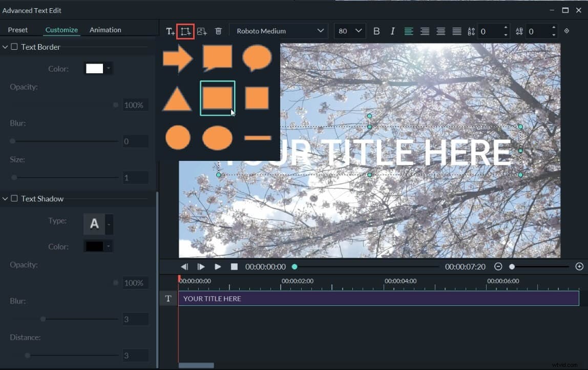Enable the Text Border checkbox
This screenshot has width=588, height=370.
15,47
